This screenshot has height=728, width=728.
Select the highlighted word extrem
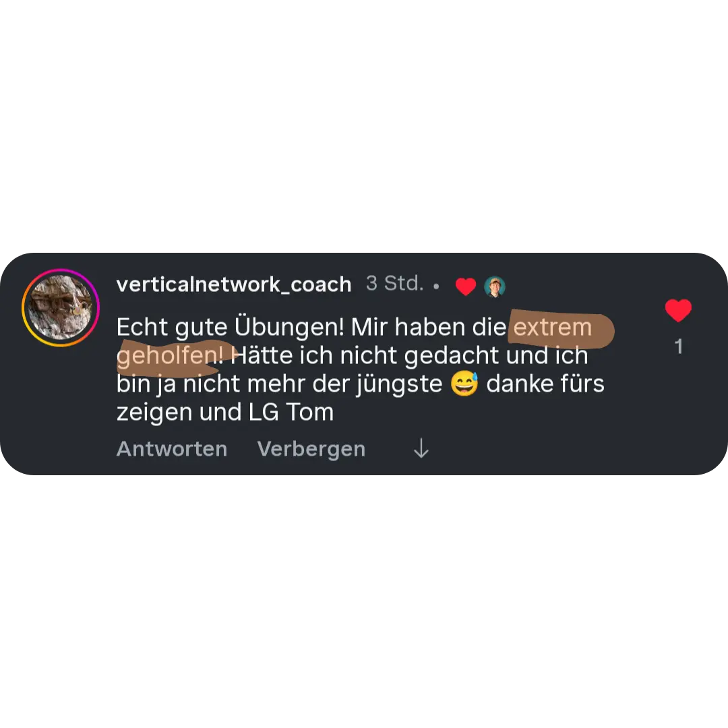(x=553, y=328)
